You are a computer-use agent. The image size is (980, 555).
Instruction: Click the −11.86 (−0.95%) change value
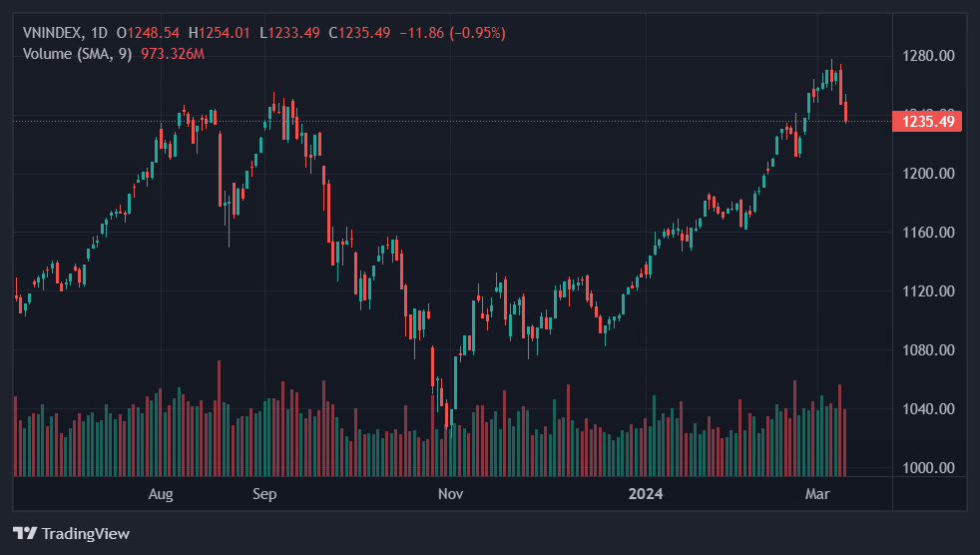453,33
